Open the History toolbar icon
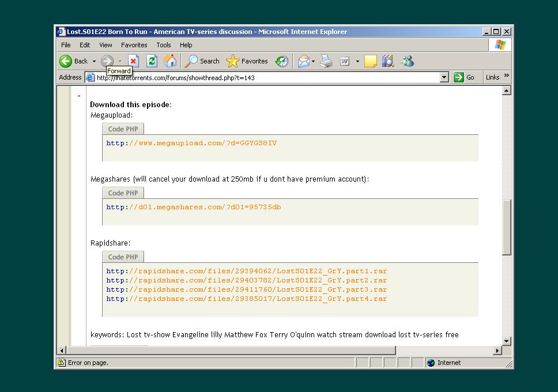Viewport: 558px width, 392px height. [x=281, y=61]
